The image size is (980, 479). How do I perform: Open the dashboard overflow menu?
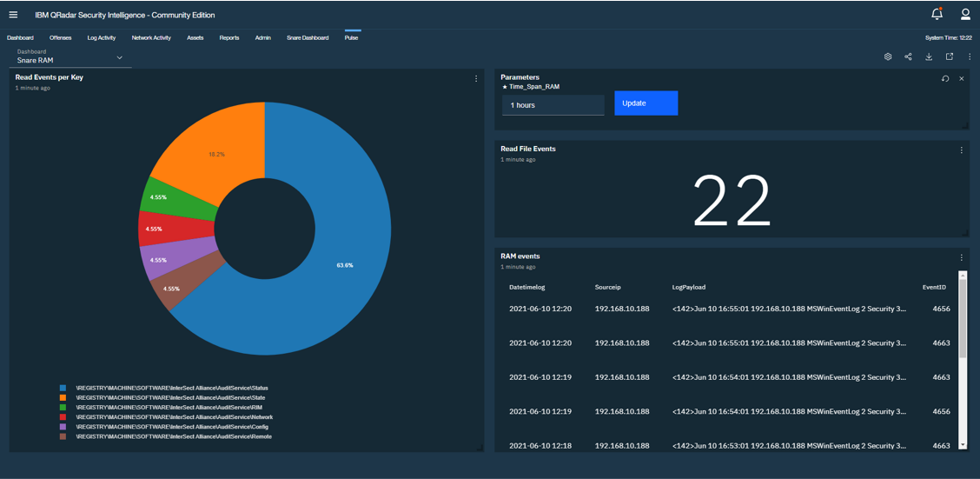click(x=970, y=57)
